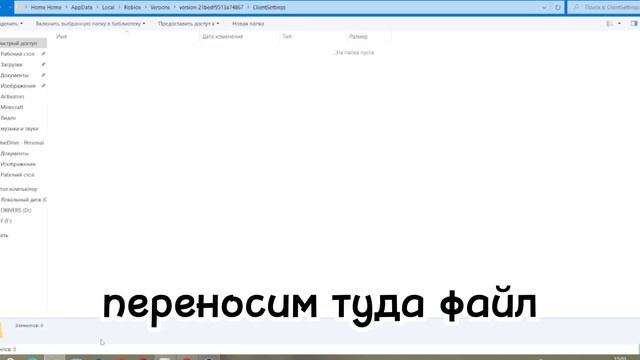Create a folder with 'Новая папка'
Viewport: 640px width, 360px height.
click(x=248, y=24)
